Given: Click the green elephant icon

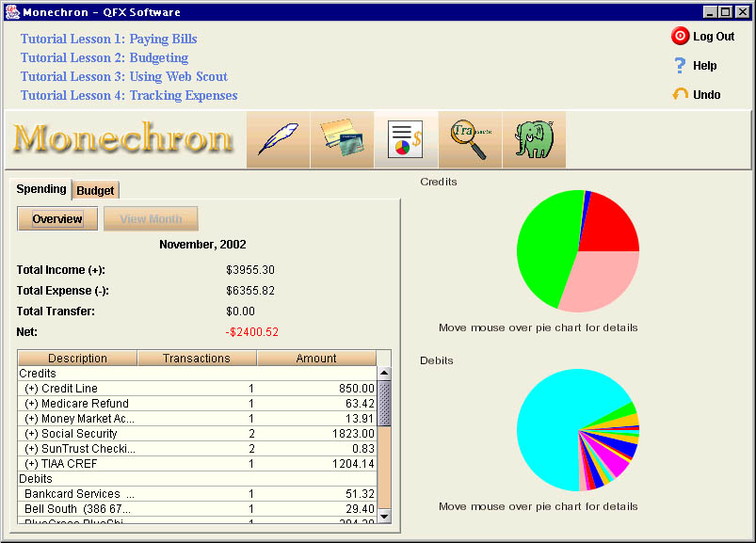Looking at the screenshot, I should [x=533, y=139].
